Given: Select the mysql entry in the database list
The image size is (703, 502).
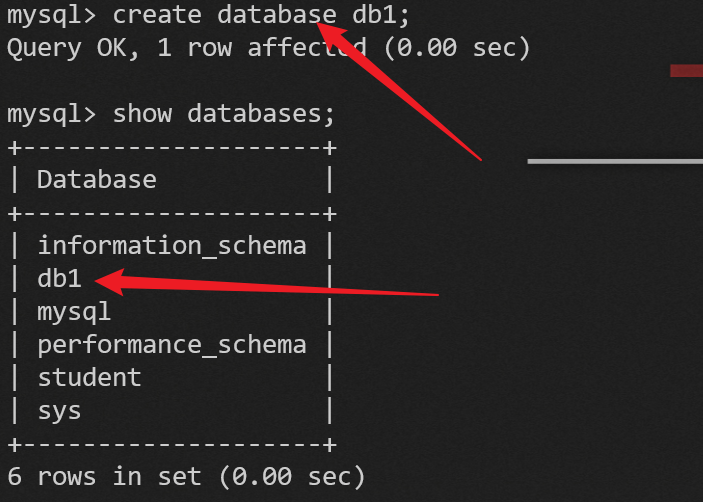Looking at the screenshot, I should point(74,311).
